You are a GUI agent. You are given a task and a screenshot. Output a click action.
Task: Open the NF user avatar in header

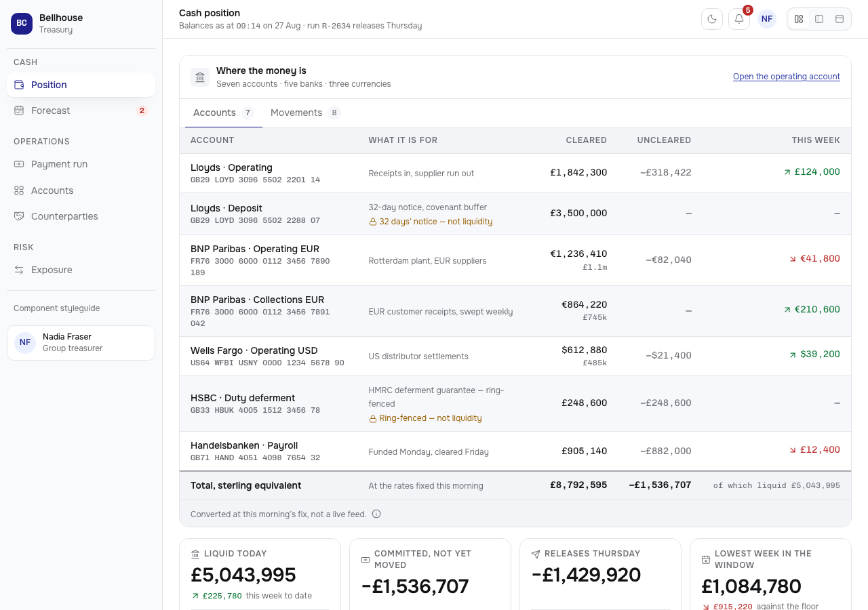point(767,19)
